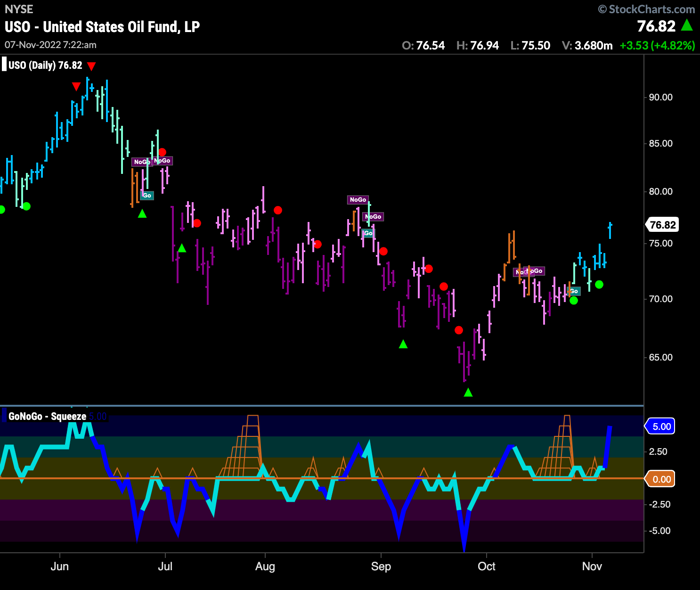700x590 pixels.
Task: Select the red circle marker in late September near 67
Action: point(459,330)
